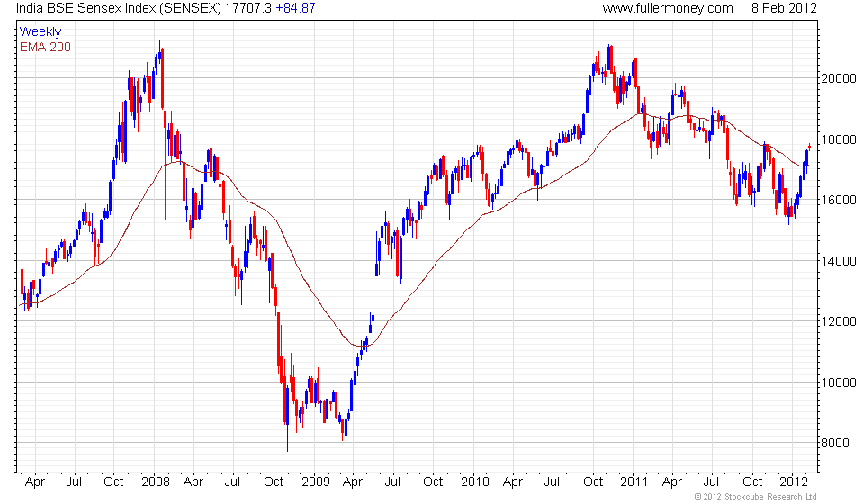Click the 18000 price axis label
The height and width of the screenshot is (504, 864).
click(x=839, y=139)
